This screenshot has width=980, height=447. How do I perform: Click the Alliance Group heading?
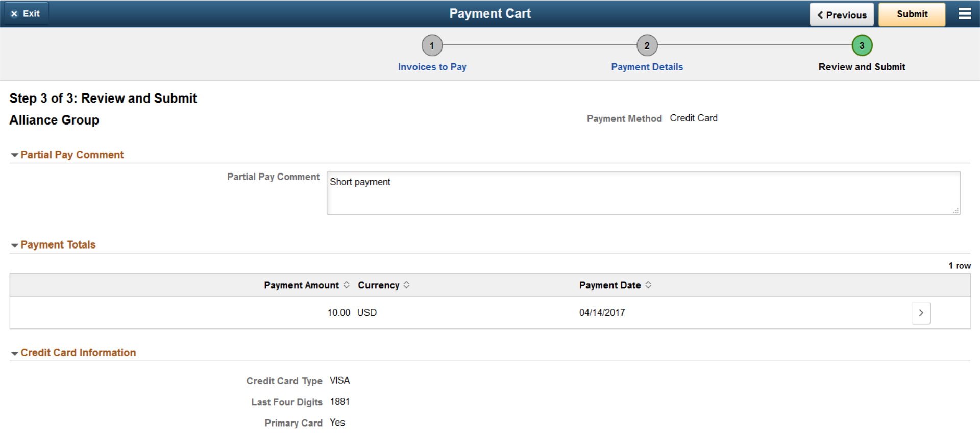54,120
